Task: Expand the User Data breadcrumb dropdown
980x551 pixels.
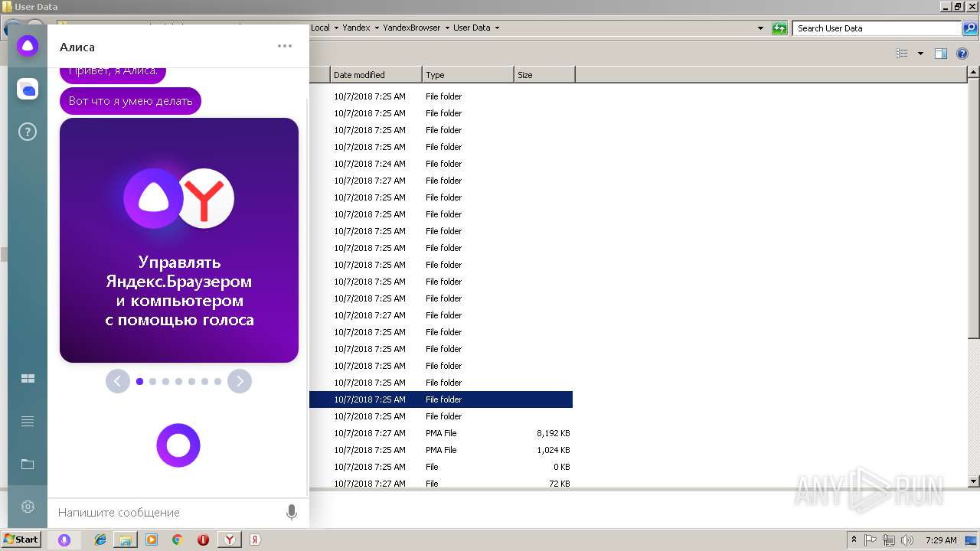Action: pyautogui.click(x=497, y=28)
